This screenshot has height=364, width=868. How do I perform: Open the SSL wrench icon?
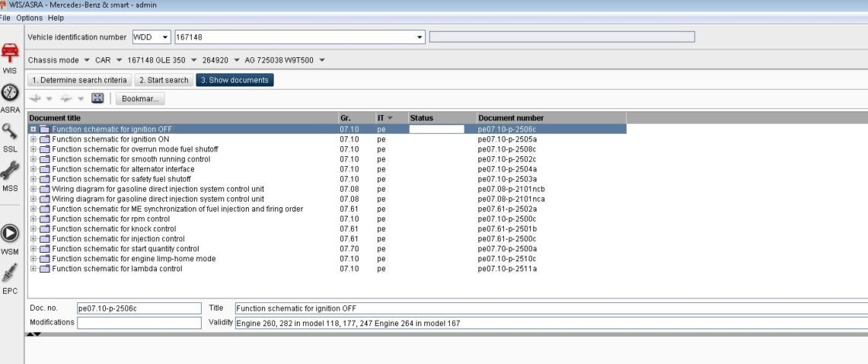coord(9,132)
